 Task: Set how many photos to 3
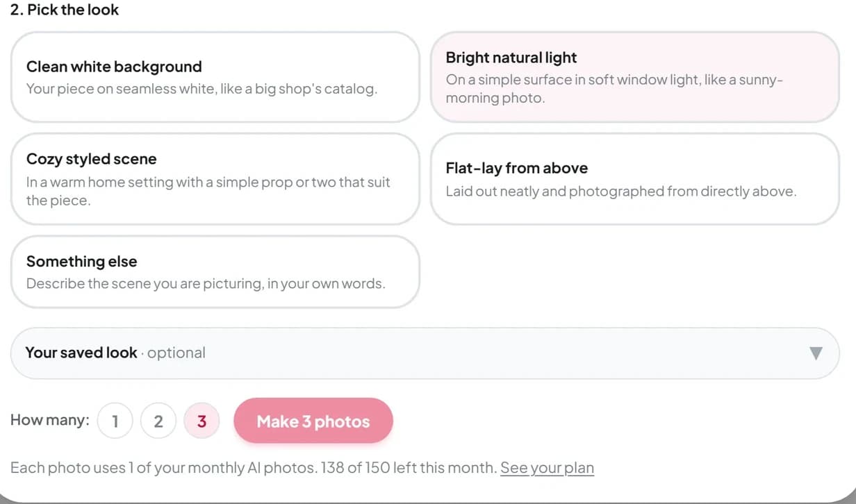tap(201, 421)
